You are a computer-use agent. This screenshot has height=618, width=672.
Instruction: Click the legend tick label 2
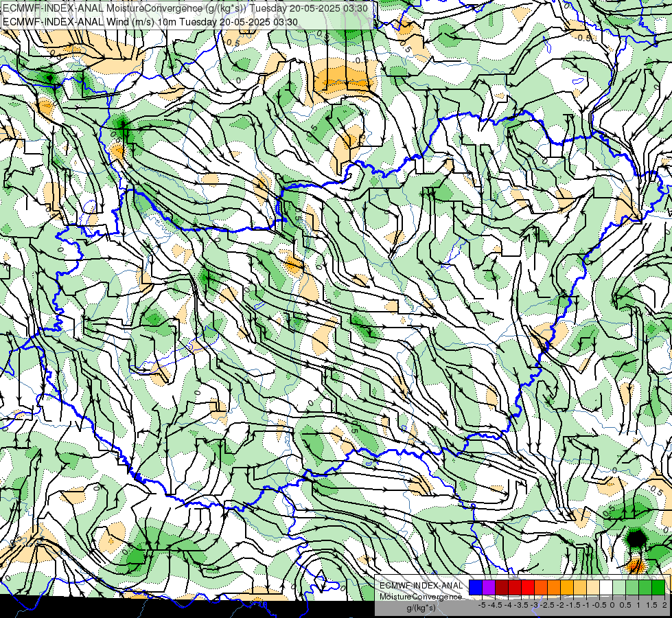(x=664, y=605)
